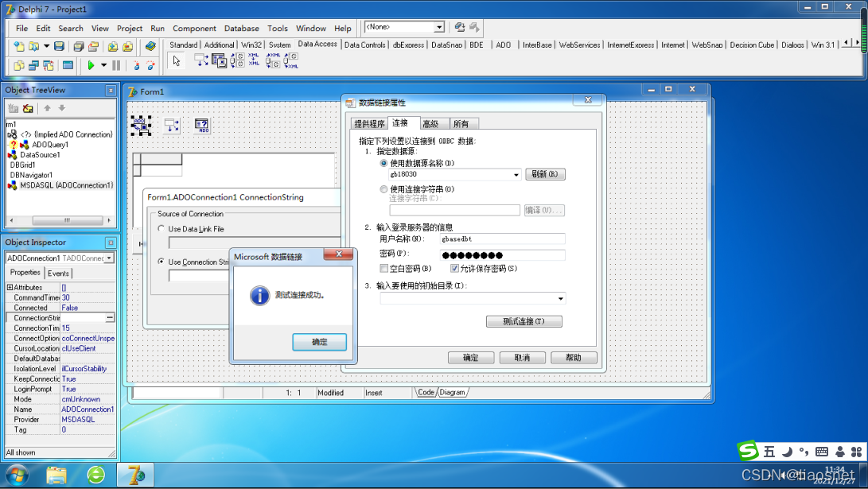Select the arrow pointer palette tool
This screenshot has width=868, height=489.
(177, 61)
